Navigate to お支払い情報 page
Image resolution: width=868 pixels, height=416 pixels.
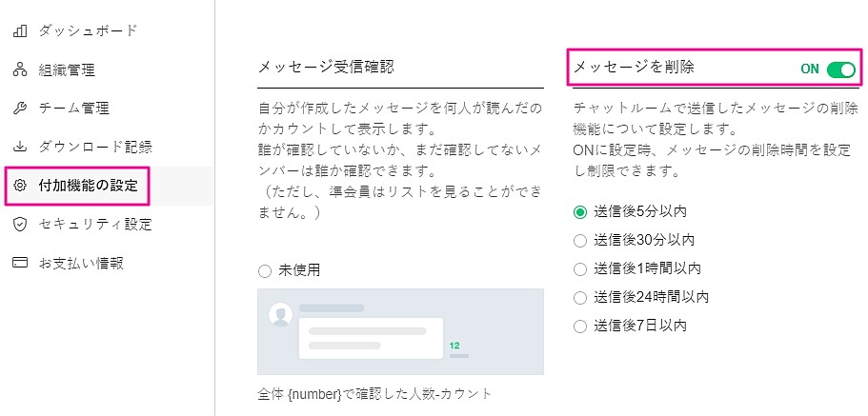coord(81,263)
